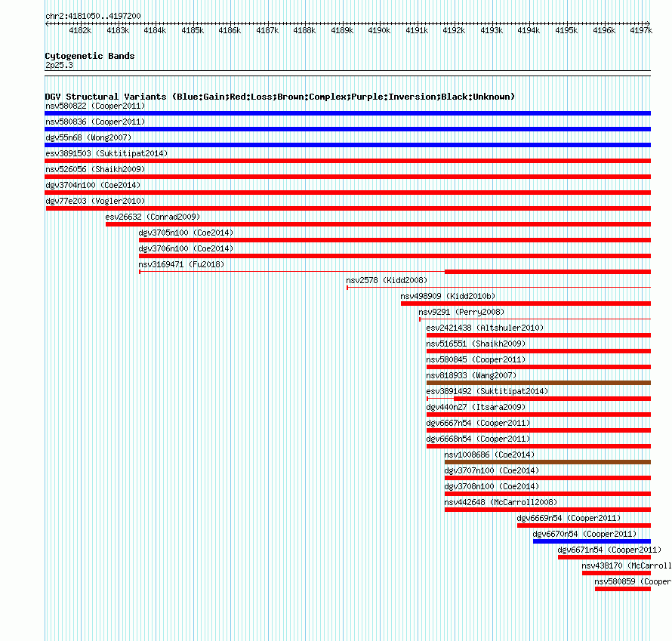This screenshot has height=641, width=672.
Task: Click the short red bar under nsv580859
Action: pyautogui.click(x=623, y=589)
